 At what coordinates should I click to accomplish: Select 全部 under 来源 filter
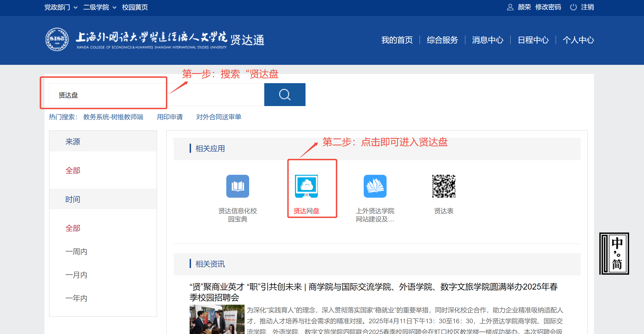pyautogui.click(x=73, y=170)
